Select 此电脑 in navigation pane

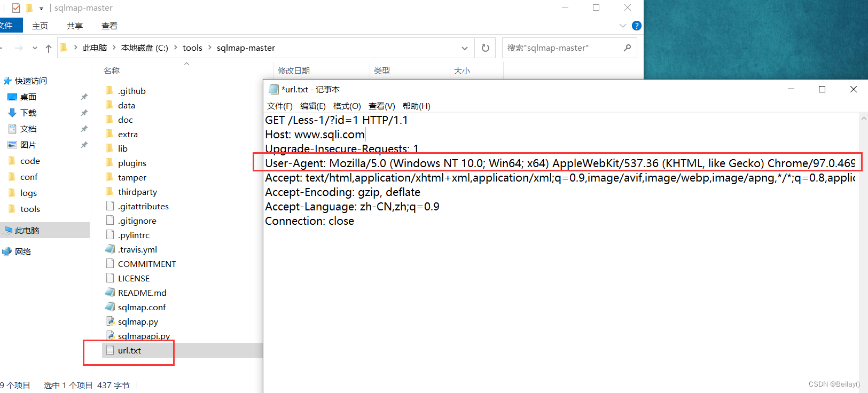(27, 230)
